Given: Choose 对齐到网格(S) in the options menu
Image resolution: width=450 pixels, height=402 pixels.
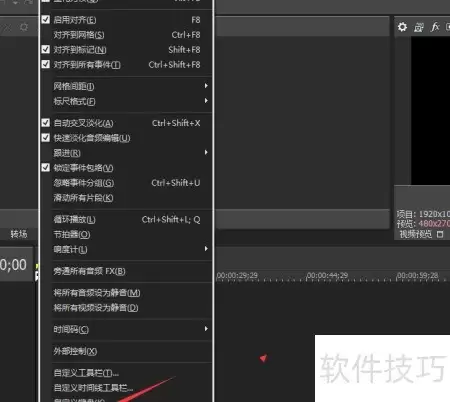Looking at the screenshot, I should (x=126, y=35).
